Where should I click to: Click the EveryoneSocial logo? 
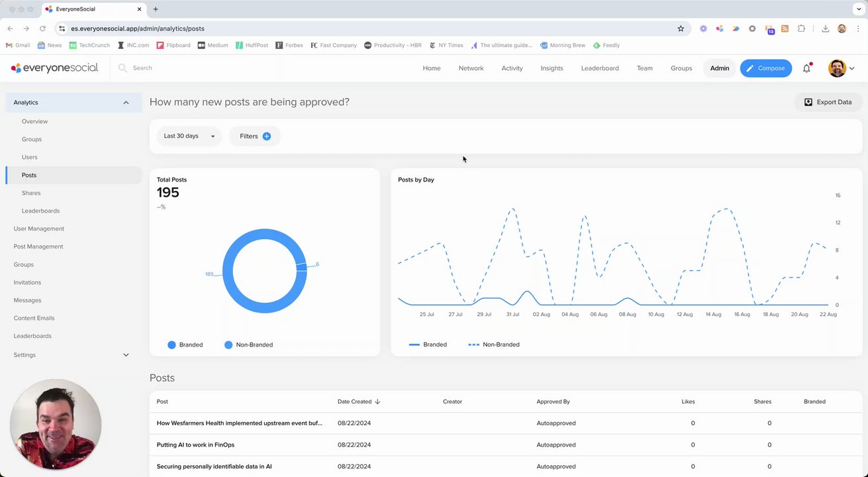(x=54, y=68)
